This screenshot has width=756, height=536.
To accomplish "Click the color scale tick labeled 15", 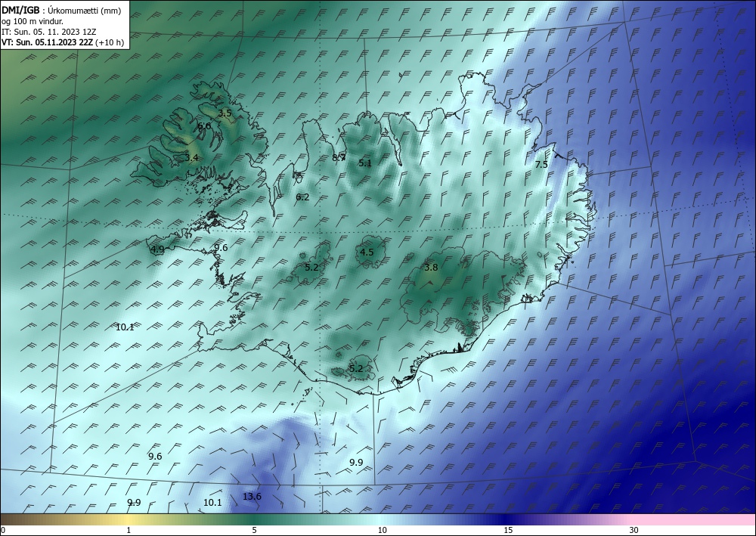I will click(508, 530).
